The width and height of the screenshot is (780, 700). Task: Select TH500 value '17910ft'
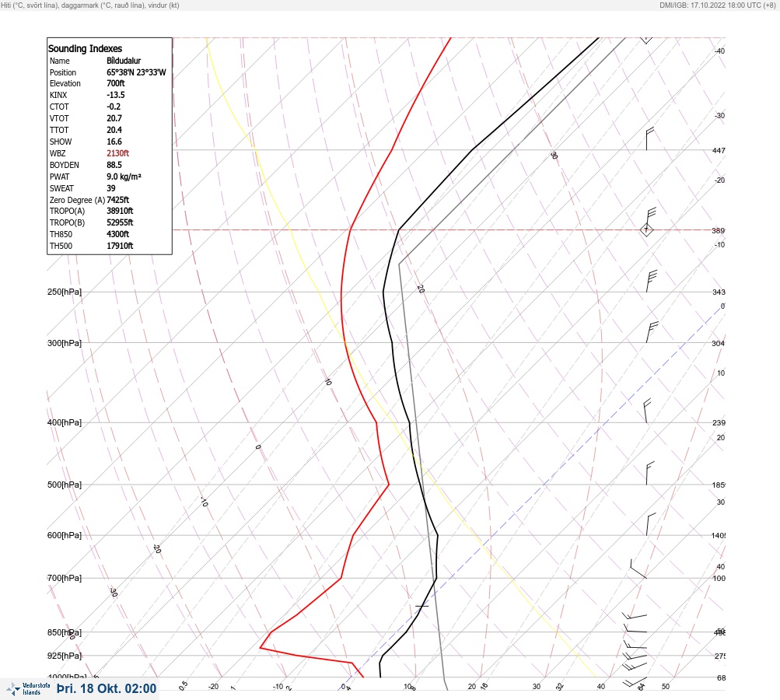pos(120,246)
